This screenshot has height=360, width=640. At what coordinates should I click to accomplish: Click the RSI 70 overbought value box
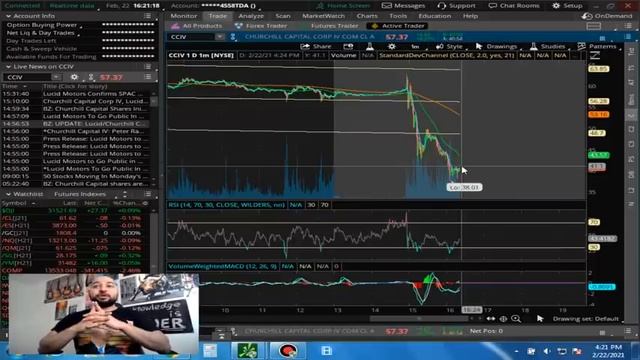click(324, 204)
